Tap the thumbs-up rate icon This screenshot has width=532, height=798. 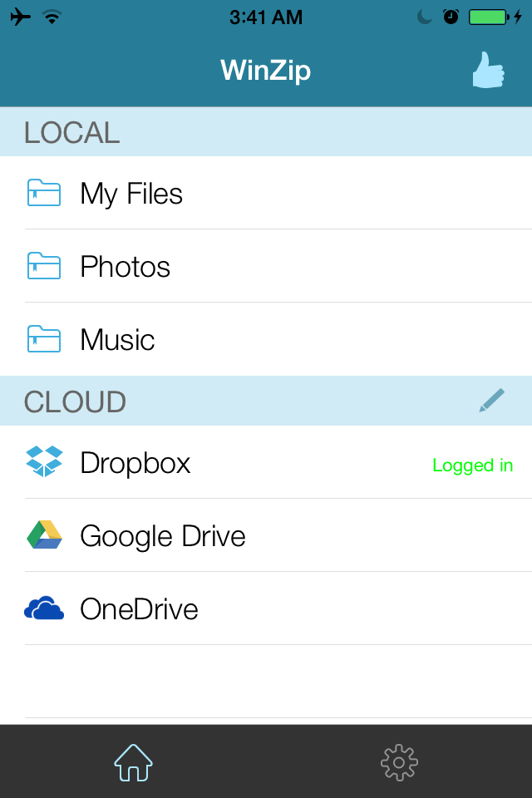click(x=488, y=70)
